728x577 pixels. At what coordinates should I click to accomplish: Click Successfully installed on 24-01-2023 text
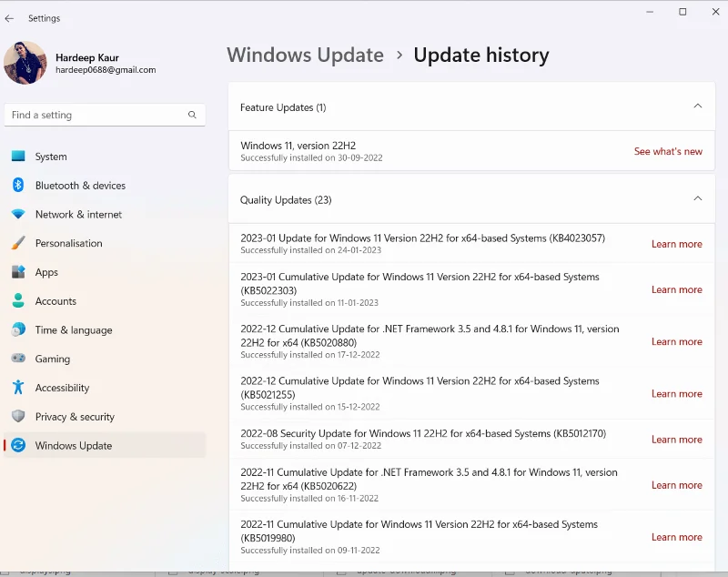(310, 250)
